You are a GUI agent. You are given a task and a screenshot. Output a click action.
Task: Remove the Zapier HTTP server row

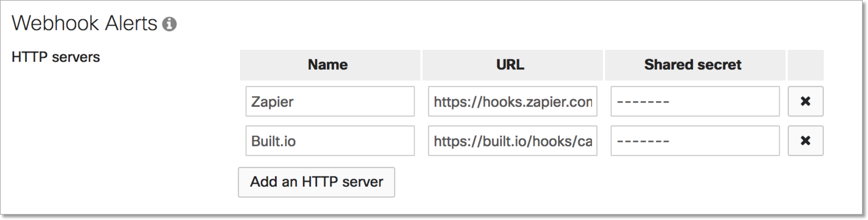805,101
